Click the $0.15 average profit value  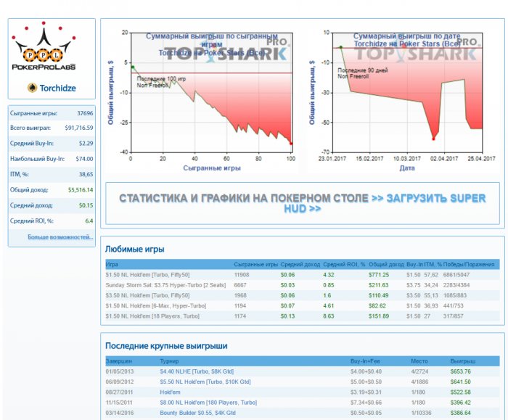pos(86,205)
